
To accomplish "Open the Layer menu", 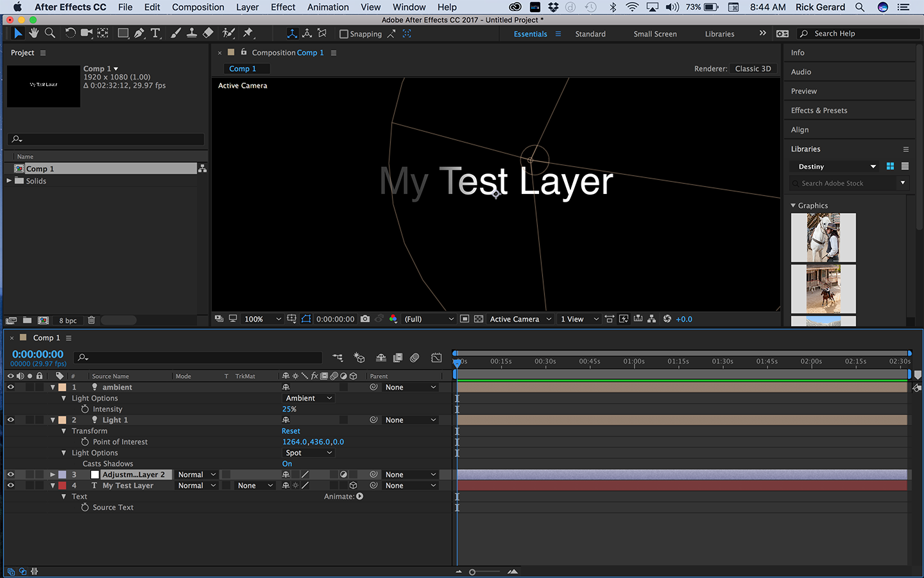I will click(247, 7).
